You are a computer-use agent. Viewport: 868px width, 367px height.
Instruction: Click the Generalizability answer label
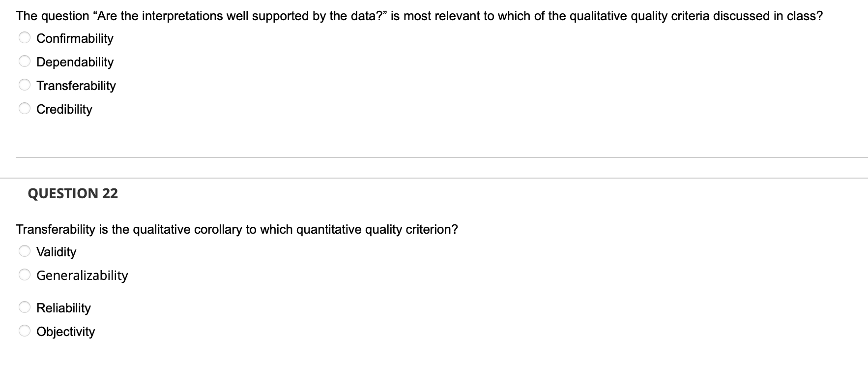coord(82,275)
